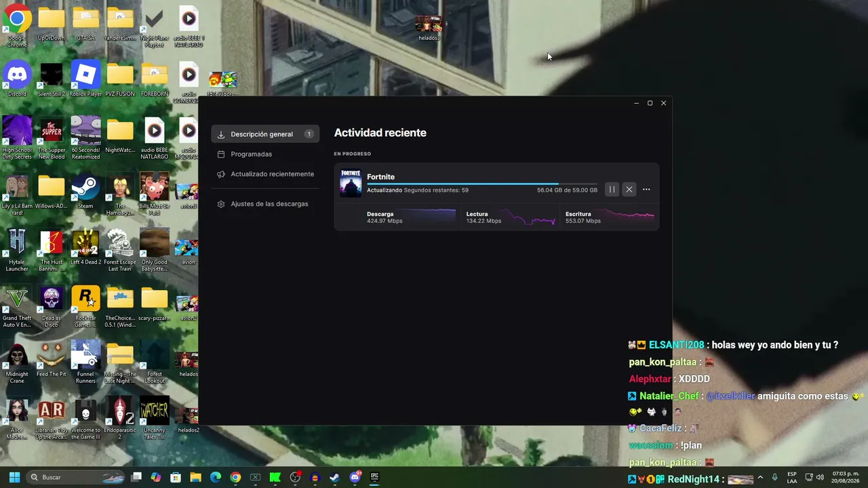Select Endoparasitic 2 desktop icon

click(x=120, y=419)
